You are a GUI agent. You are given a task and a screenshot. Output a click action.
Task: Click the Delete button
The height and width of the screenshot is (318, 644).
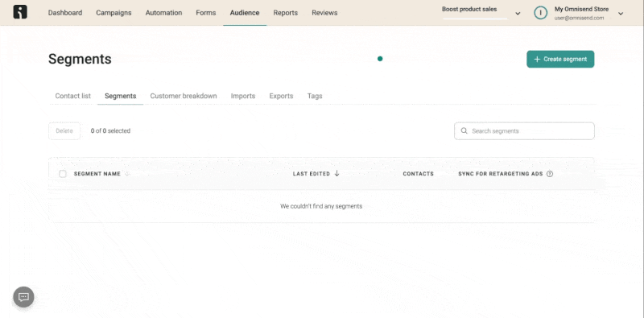pyautogui.click(x=64, y=131)
